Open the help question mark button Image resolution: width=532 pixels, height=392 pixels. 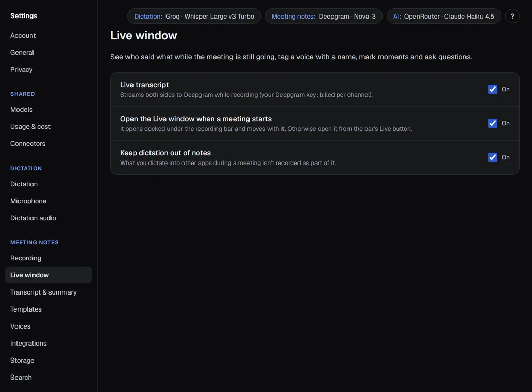pos(512,16)
